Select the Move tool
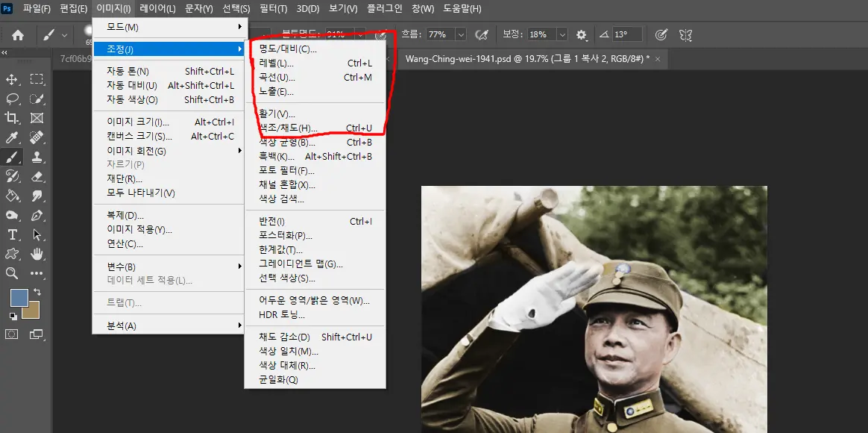868x433 pixels. coord(12,79)
